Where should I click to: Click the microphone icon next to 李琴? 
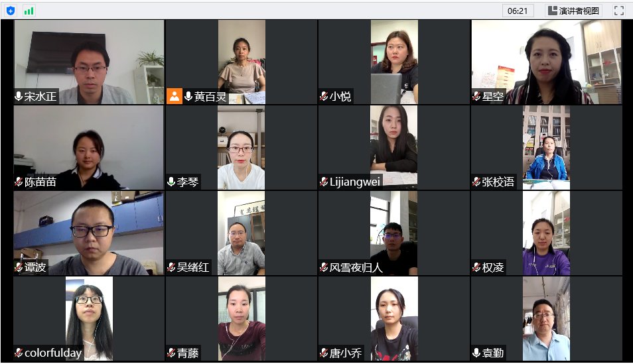171,182
